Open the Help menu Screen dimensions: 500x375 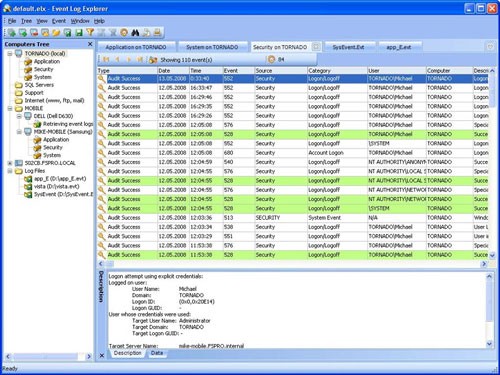(x=99, y=21)
